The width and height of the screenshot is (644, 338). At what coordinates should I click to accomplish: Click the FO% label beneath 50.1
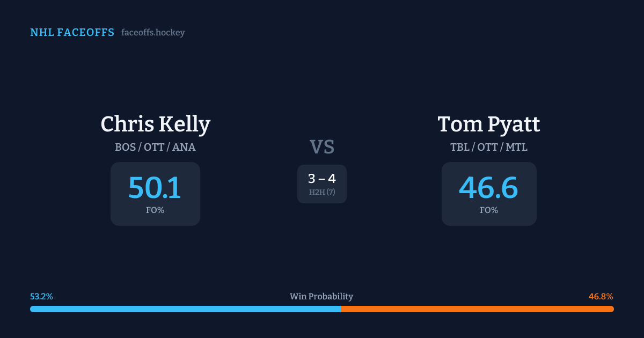[155, 210]
